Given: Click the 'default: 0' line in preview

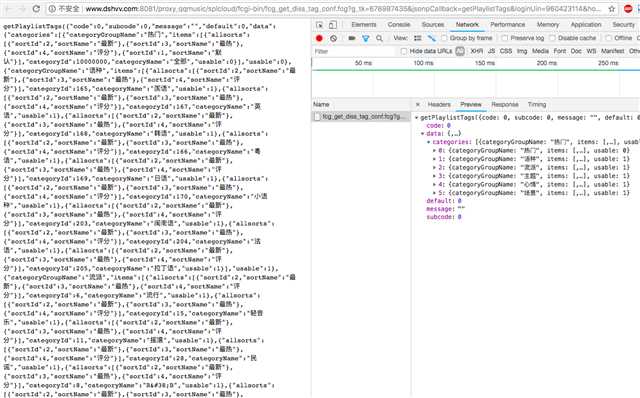Looking at the screenshot, I should click(x=444, y=201).
